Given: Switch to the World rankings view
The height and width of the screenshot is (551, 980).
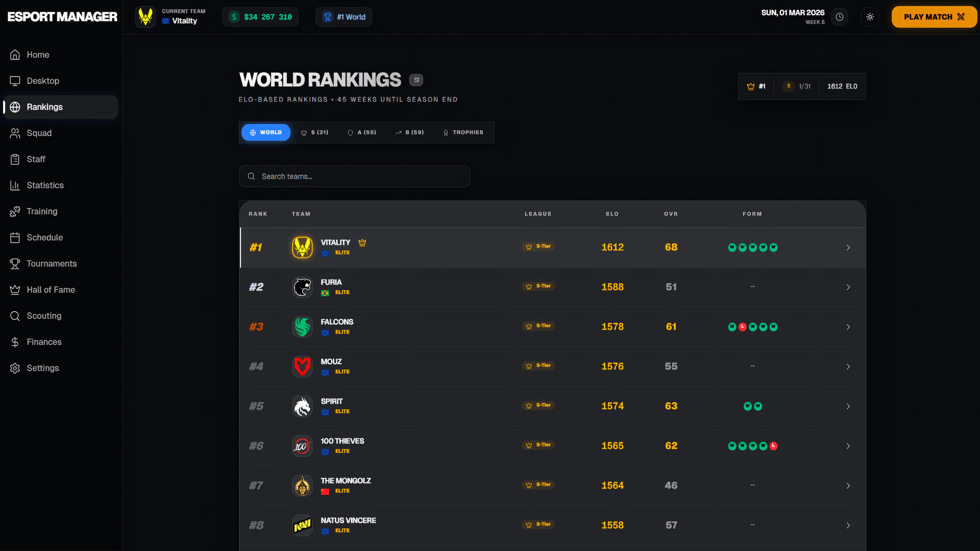Looking at the screenshot, I should pyautogui.click(x=265, y=132).
